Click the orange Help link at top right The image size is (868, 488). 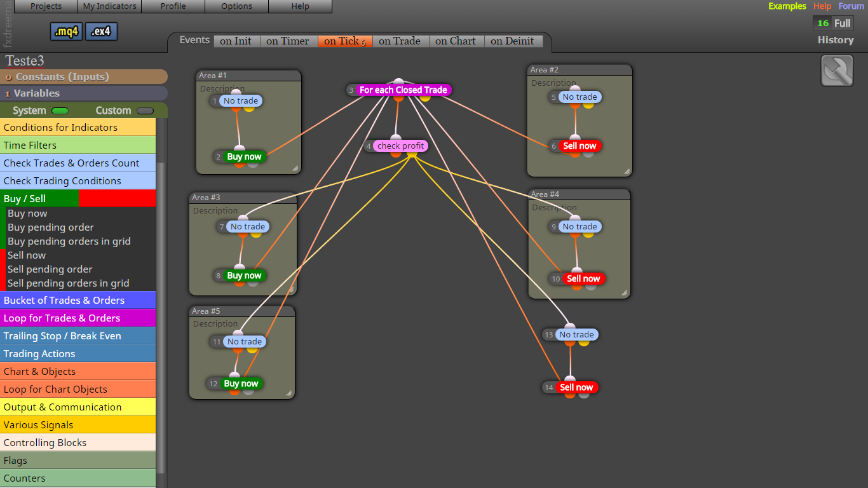[822, 6]
